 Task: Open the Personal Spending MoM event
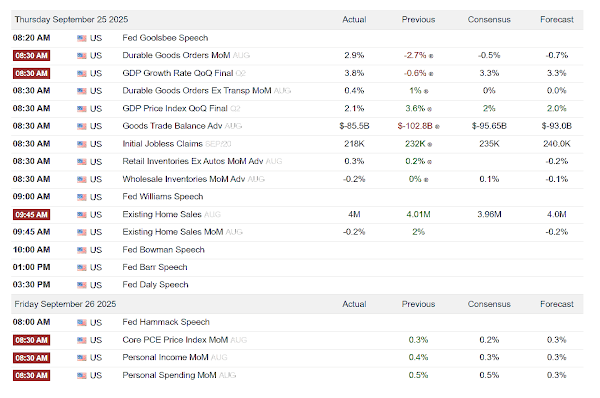[169, 375]
